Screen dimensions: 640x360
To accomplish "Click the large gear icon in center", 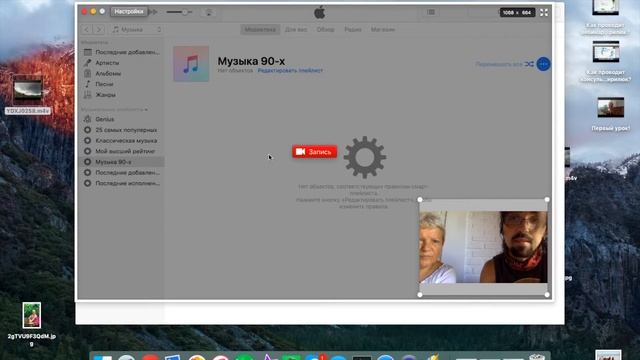I will [364, 157].
